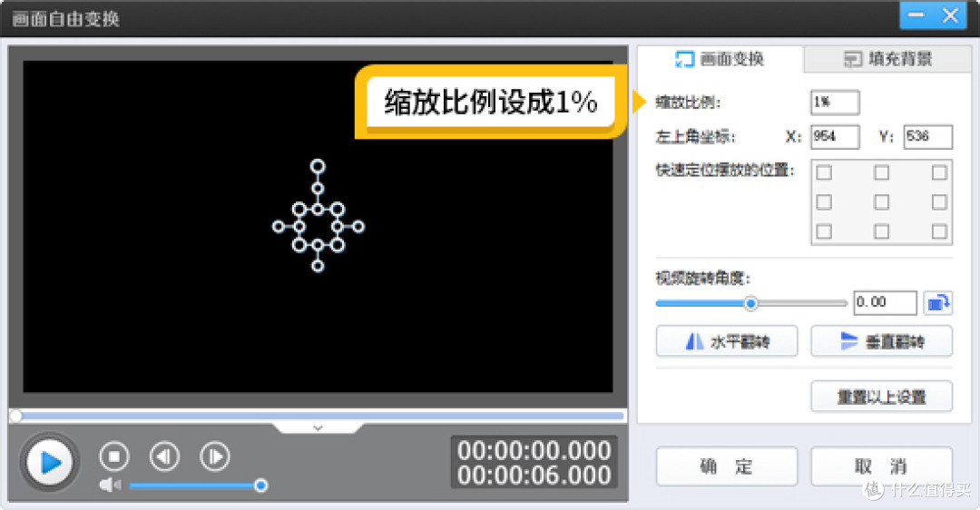Cancel with the 取消 button

(881, 466)
